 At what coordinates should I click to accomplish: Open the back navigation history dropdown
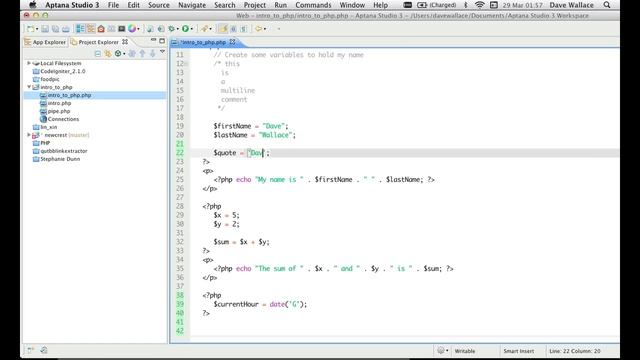[x=265, y=29]
